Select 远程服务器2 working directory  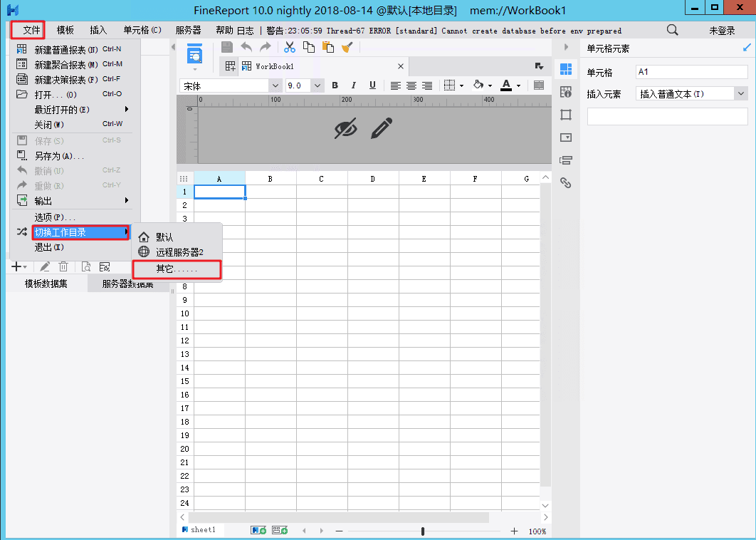[x=177, y=252]
